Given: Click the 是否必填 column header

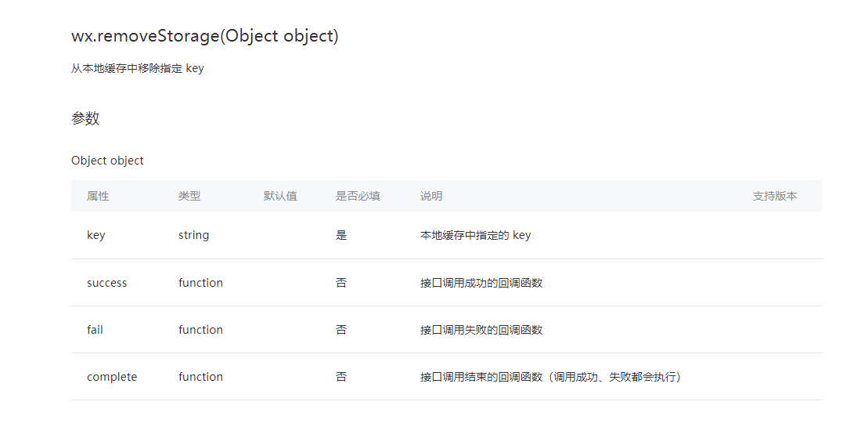Looking at the screenshot, I should (x=358, y=196).
